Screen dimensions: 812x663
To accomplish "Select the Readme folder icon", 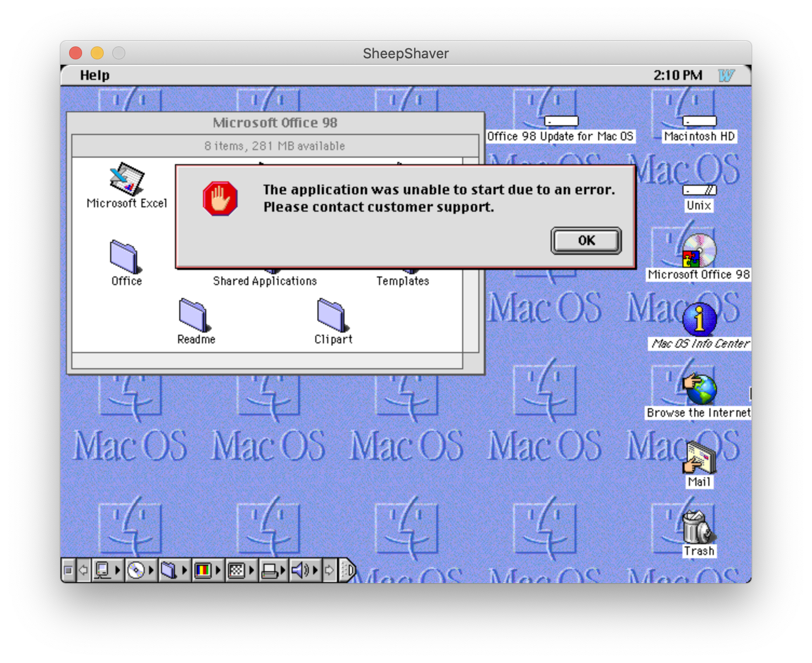I will [194, 315].
